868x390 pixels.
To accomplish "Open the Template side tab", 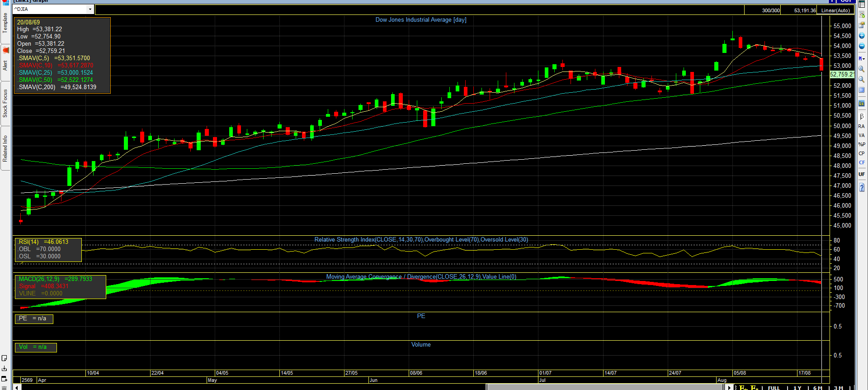I will (5, 23).
